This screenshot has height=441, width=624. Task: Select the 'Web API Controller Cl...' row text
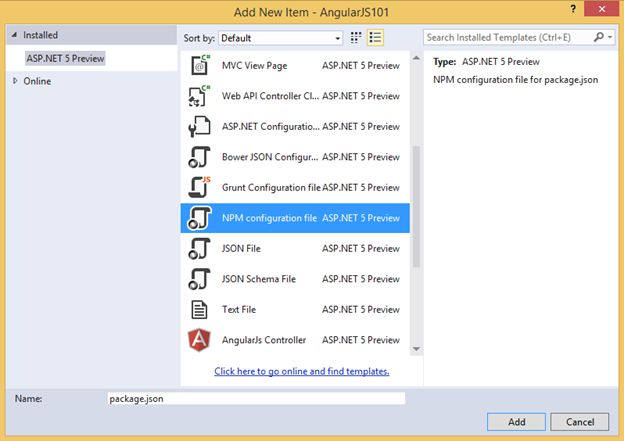270,96
